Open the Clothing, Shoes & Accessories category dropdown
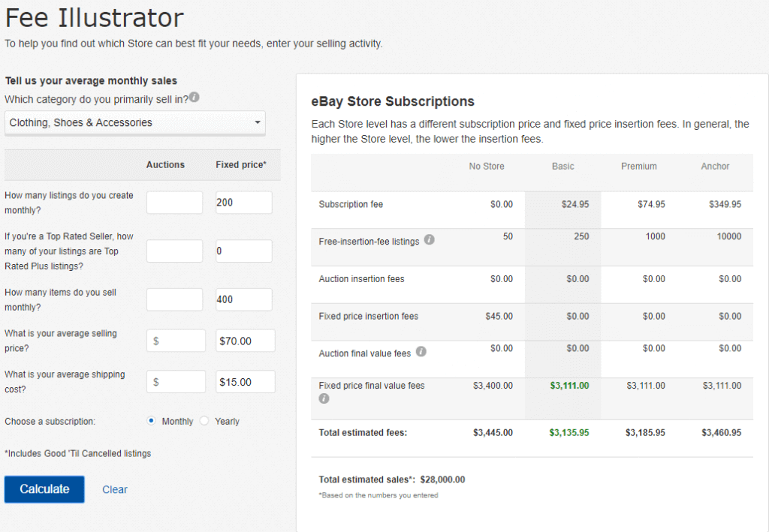 pyautogui.click(x=135, y=122)
